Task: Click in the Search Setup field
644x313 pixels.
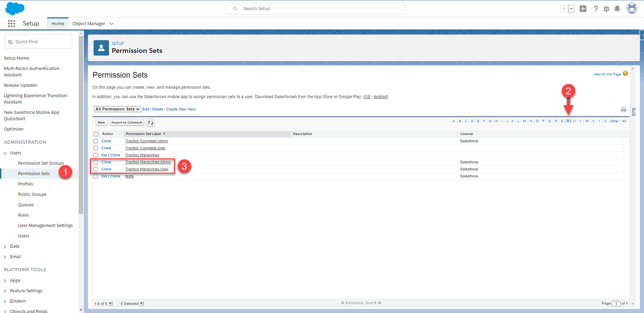Action: (x=315, y=9)
